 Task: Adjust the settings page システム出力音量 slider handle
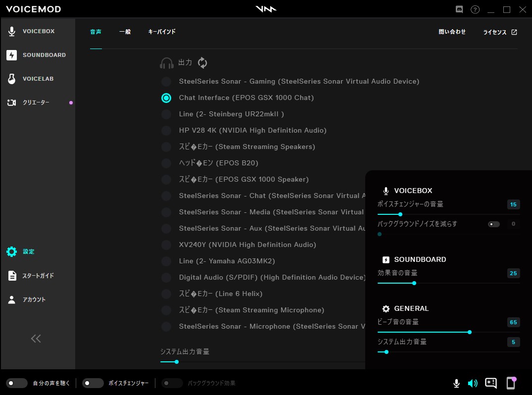coord(177,362)
